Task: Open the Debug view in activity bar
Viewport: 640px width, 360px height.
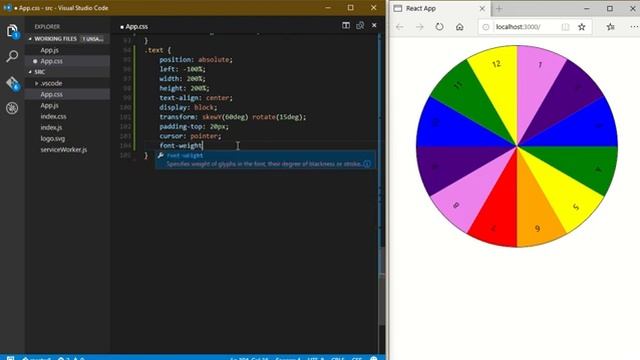Action: tap(12, 108)
